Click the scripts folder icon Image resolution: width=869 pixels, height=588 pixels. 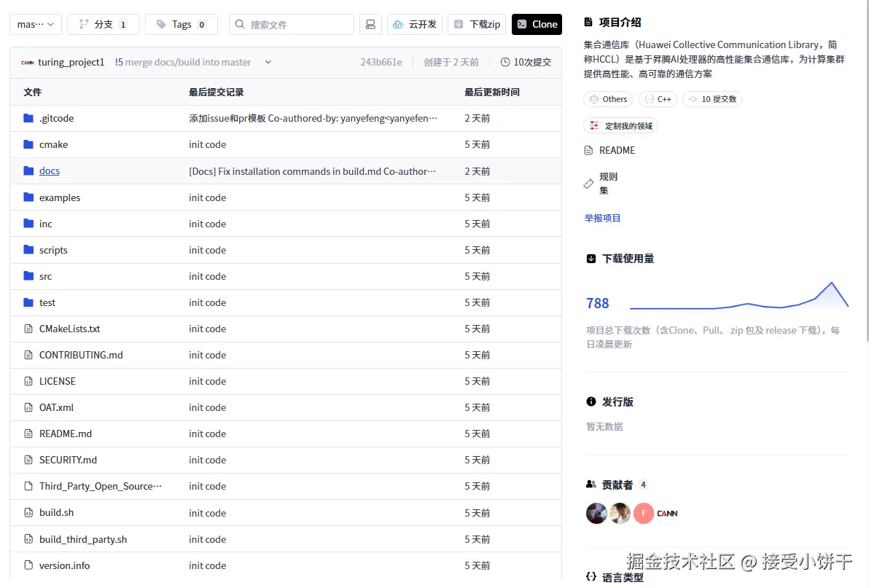(28, 250)
